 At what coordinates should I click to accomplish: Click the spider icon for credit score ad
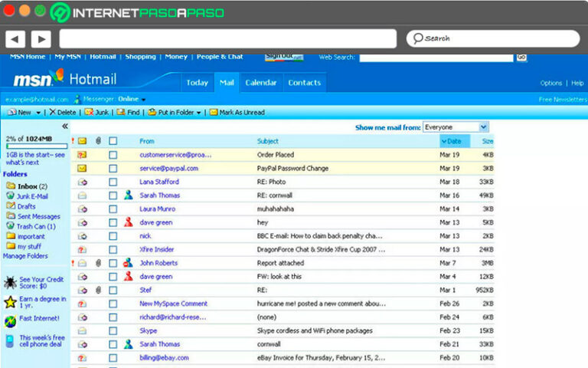(x=10, y=282)
